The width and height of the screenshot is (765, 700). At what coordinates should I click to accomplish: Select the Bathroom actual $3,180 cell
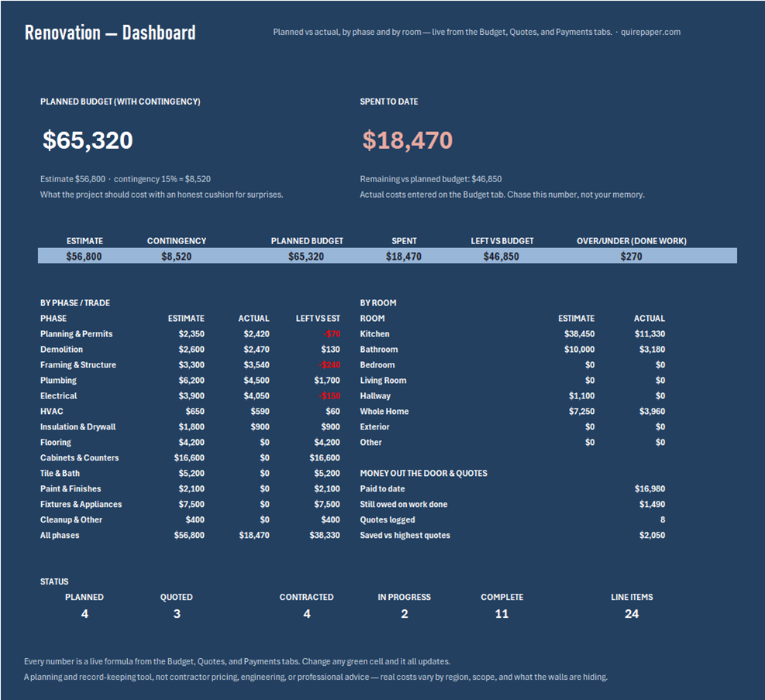click(653, 350)
